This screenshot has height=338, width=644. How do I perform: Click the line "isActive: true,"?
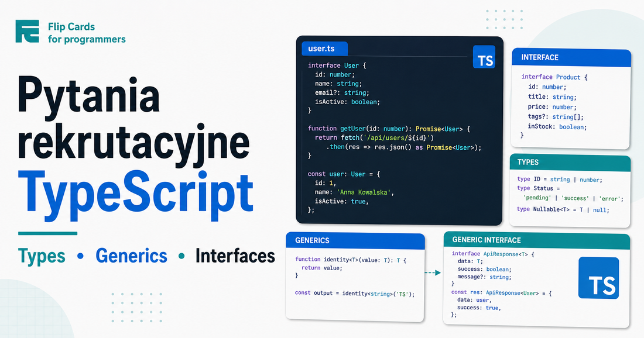point(342,201)
